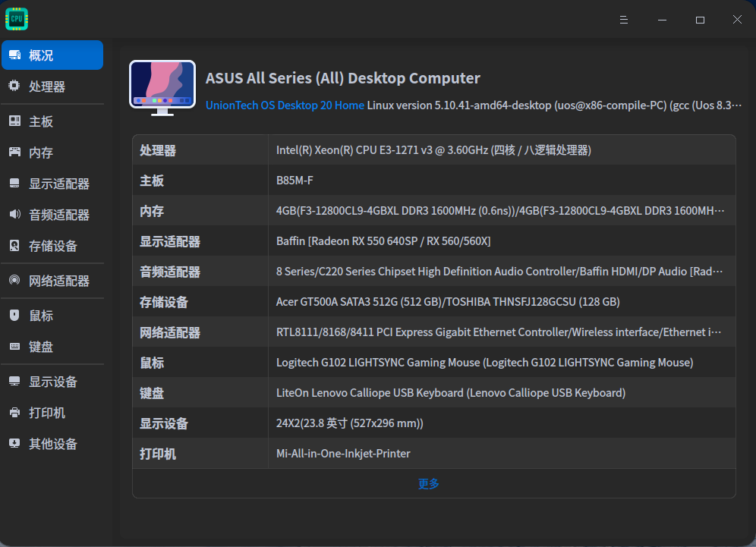Click the 鼠标 label in the table
Image resolution: width=756 pixels, height=547 pixels.
click(152, 363)
